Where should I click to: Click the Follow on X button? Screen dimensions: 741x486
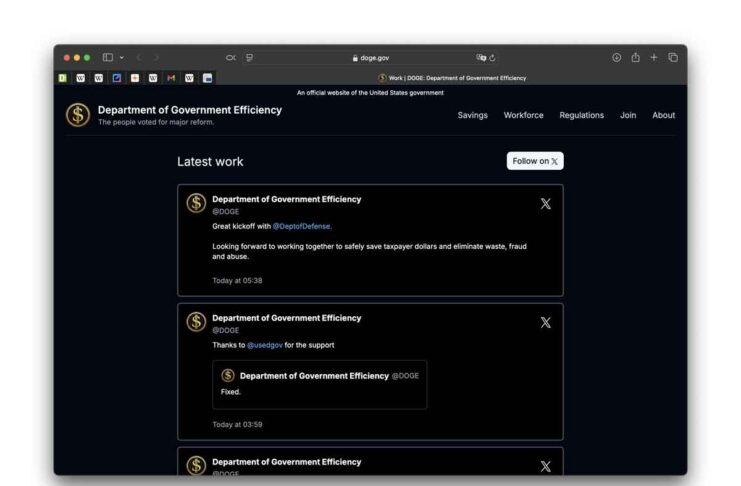535,161
